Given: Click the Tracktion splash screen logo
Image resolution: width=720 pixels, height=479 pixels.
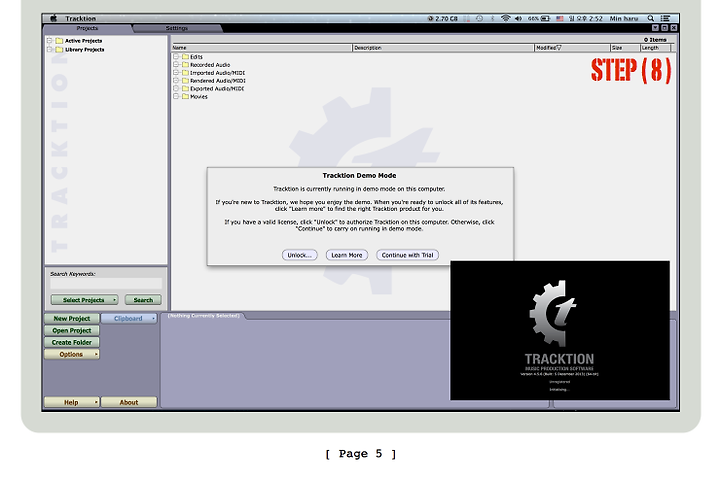Looking at the screenshot, I should point(552,313).
